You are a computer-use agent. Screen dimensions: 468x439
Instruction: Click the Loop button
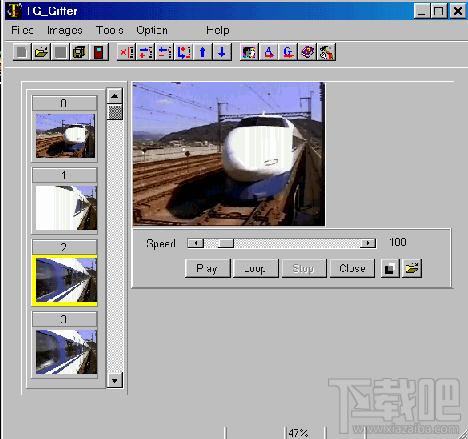[x=255, y=268]
